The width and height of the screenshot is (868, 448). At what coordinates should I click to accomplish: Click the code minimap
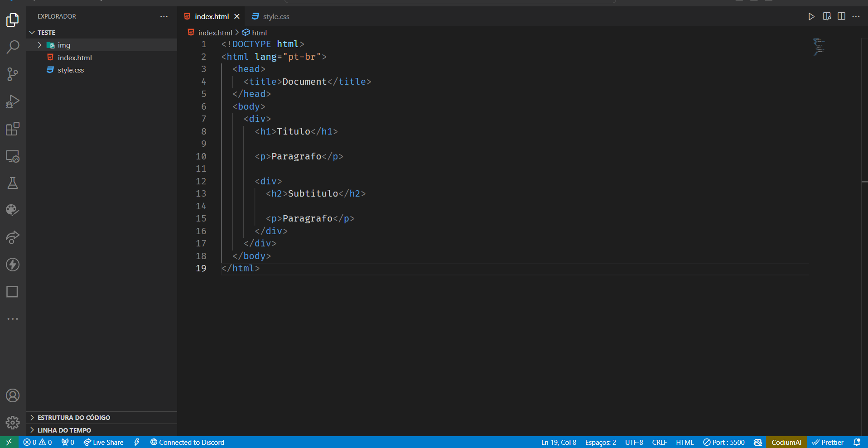coord(818,47)
